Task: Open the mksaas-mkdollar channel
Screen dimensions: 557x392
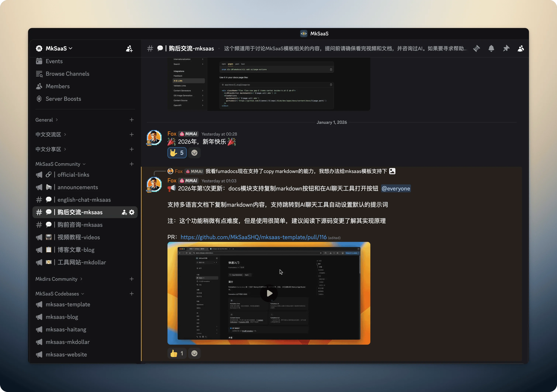Action: (85, 342)
